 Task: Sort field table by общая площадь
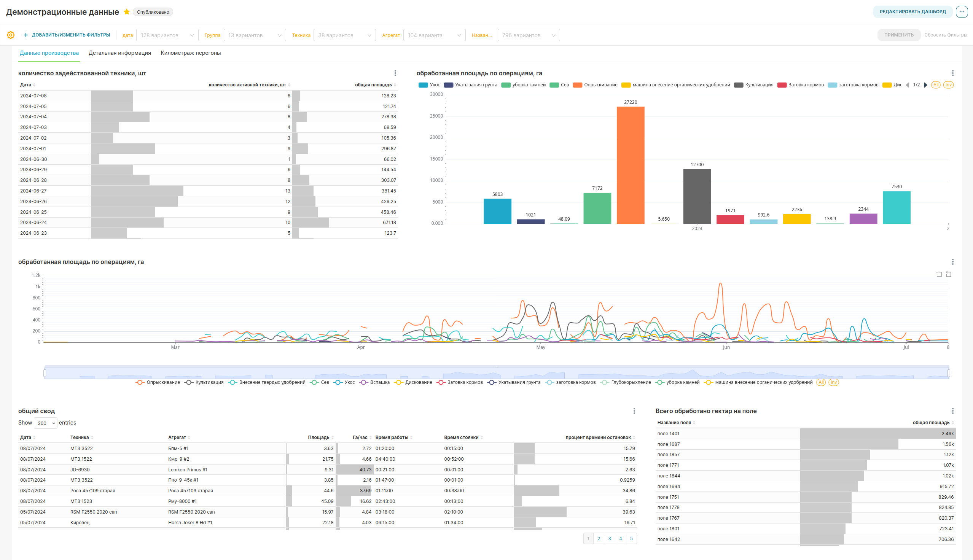point(933,423)
